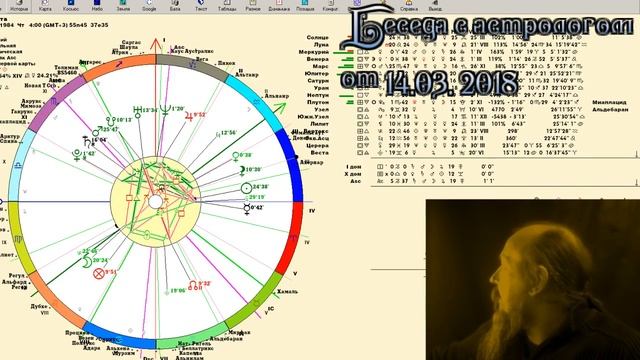Image resolution: width=640 pixels, height=360 pixels.
Task: Click the Арктур star label left of chart
Action: (x=10, y=136)
